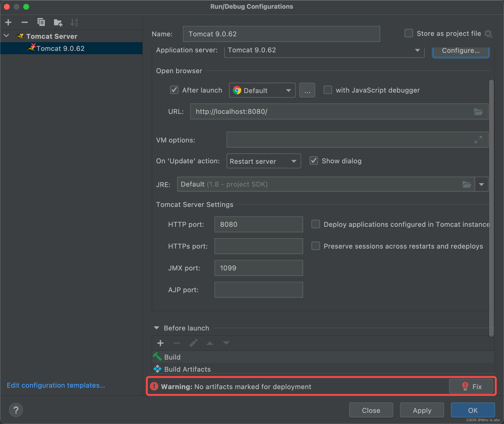The image size is (504, 424).
Task: Click the browser ellipsis button
Action: 307,90
